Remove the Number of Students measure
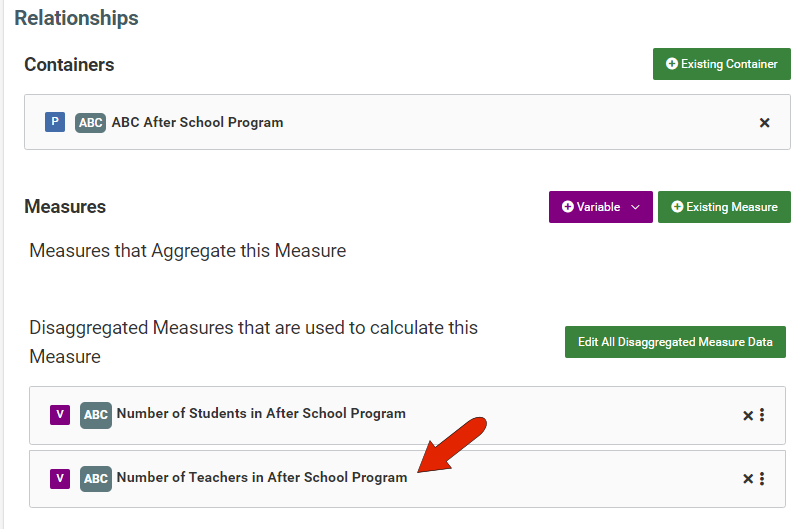This screenshot has width=804, height=529. click(x=748, y=416)
